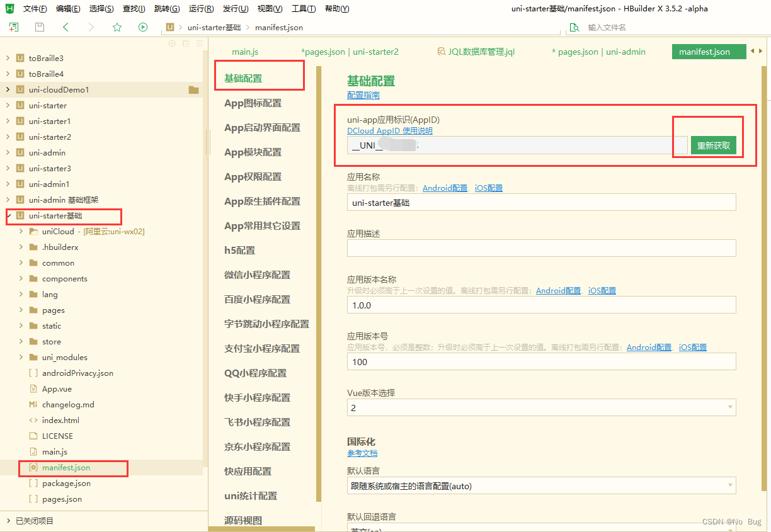The image size is (771, 532).
Task: Expand the 已关闭项目 section
Action: [x=8, y=521]
